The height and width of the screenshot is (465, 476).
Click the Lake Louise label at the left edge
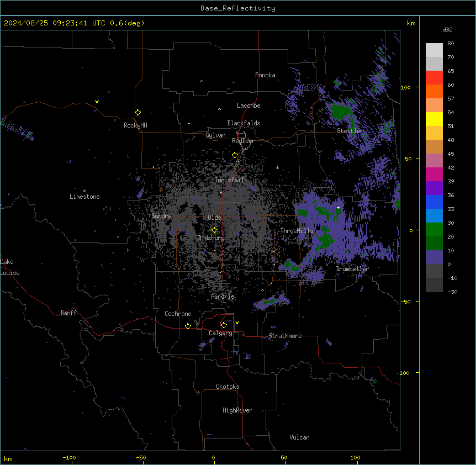pyautogui.click(x=9, y=267)
